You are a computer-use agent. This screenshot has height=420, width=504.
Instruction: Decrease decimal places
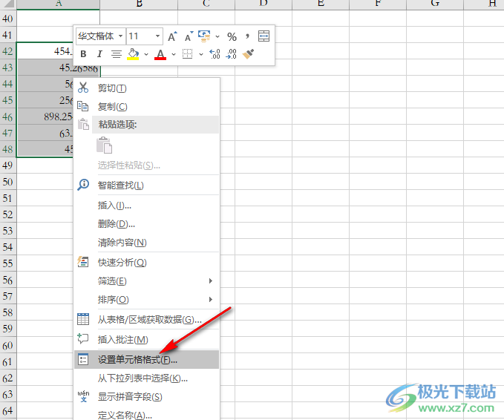(231, 53)
